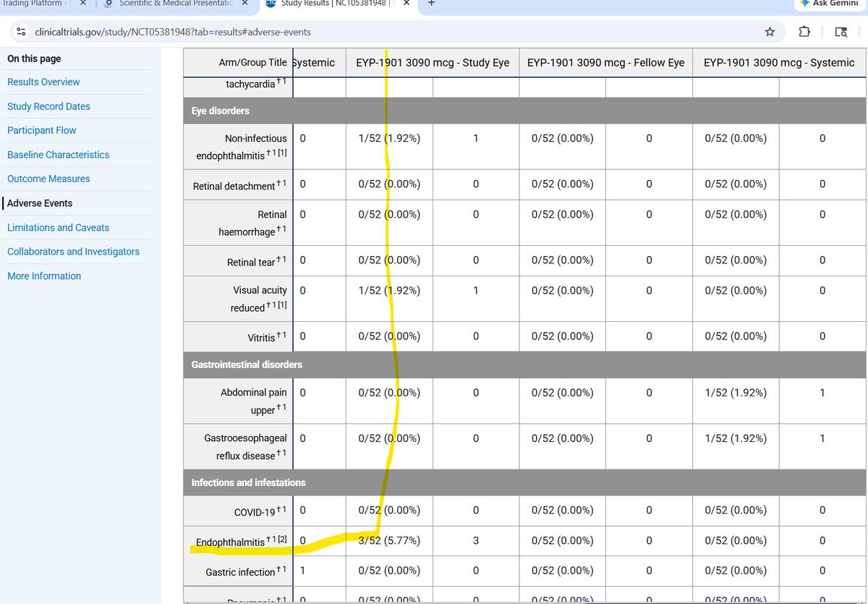
Task: Open the browser Extensions puzzle icon
Action: pos(804,32)
